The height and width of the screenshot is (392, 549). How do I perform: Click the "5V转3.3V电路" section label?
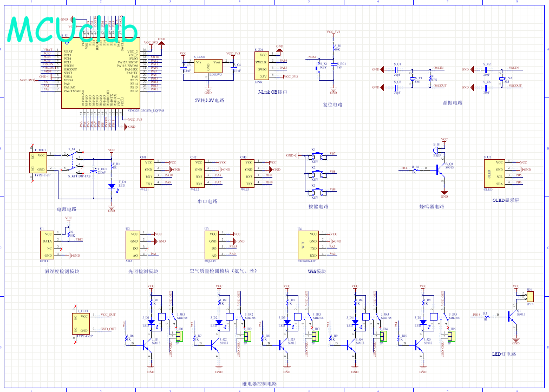pos(209,100)
